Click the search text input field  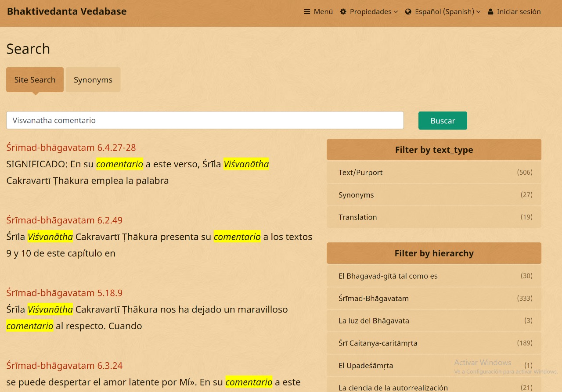(x=205, y=120)
